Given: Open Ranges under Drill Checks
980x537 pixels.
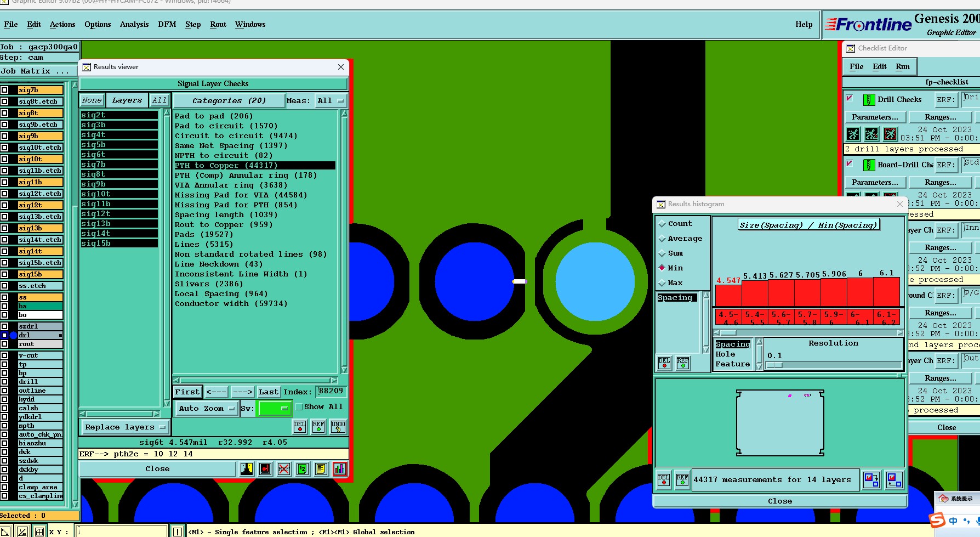Looking at the screenshot, I should click(x=941, y=117).
